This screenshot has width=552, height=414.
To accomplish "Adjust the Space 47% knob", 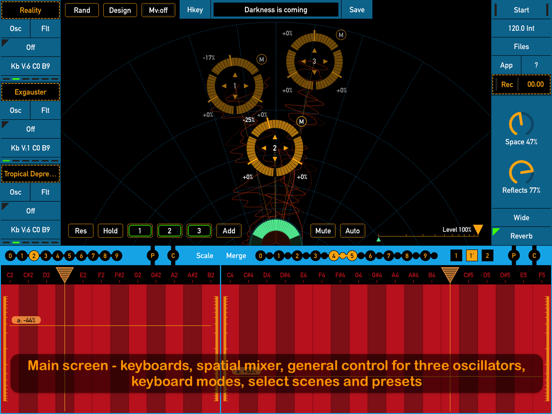I will pyautogui.click(x=521, y=124).
